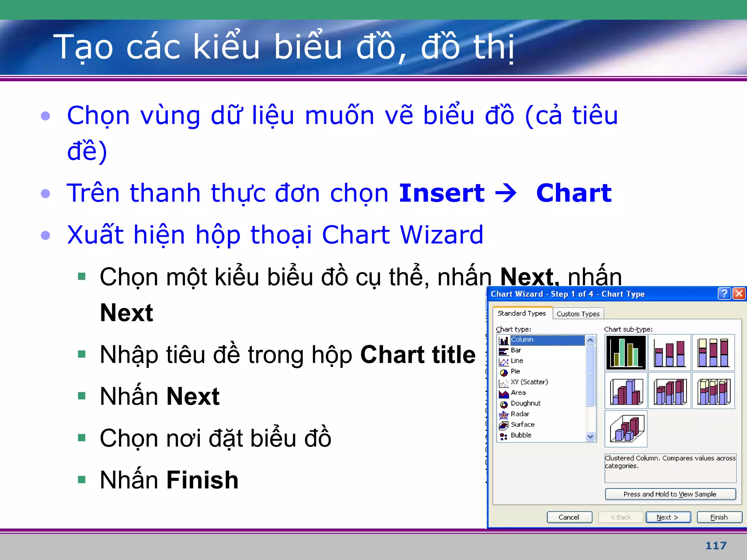Choose the Clustered Column sub-type thumbnail
Screen dimensions: 747x560
point(626,353)
